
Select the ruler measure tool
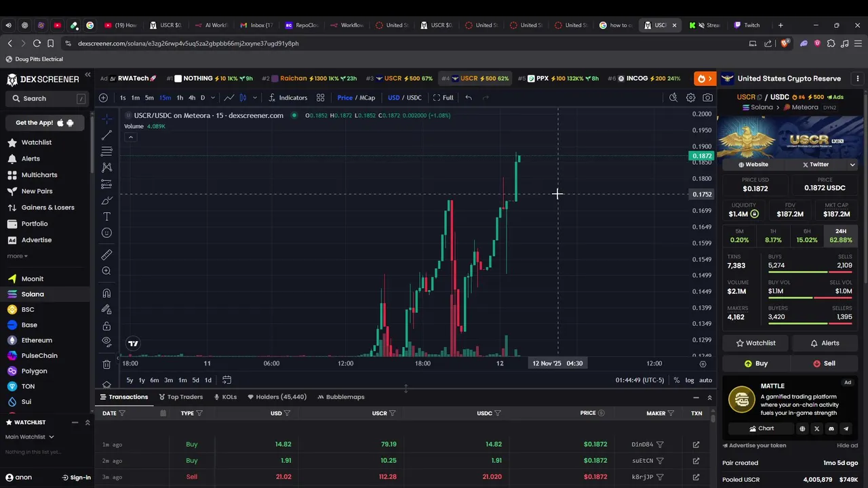pyautogui.click(x=106, y=255)
